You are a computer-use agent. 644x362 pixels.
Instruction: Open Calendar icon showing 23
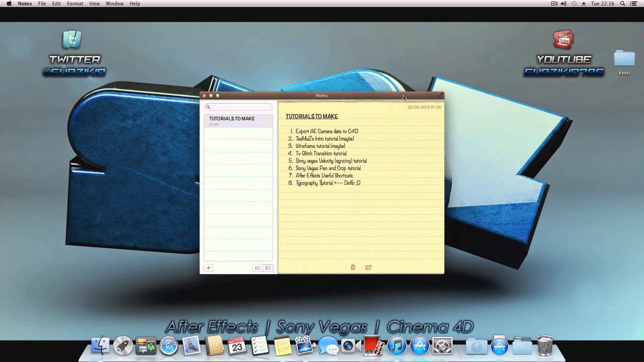coord(237,346)
